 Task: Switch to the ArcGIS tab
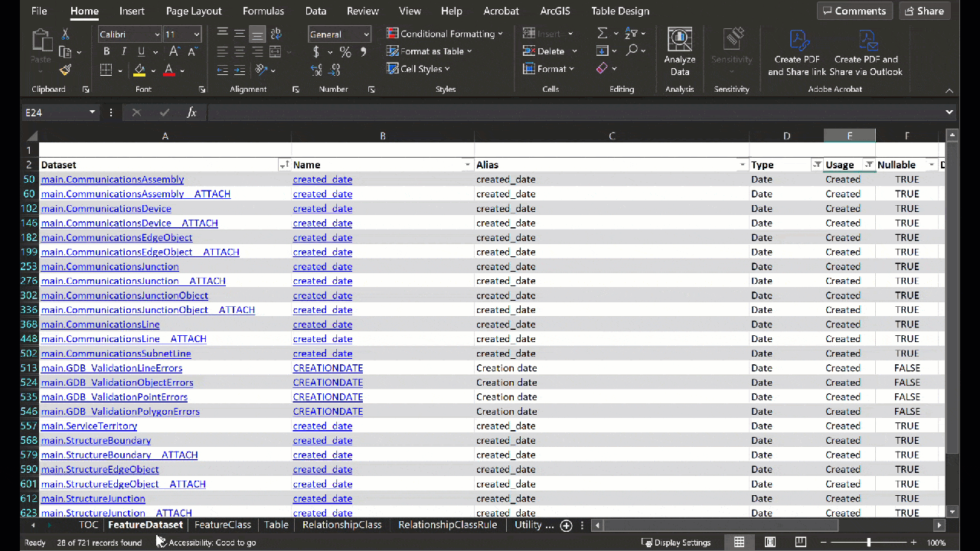pyautogui.click(x=554, y=11)
